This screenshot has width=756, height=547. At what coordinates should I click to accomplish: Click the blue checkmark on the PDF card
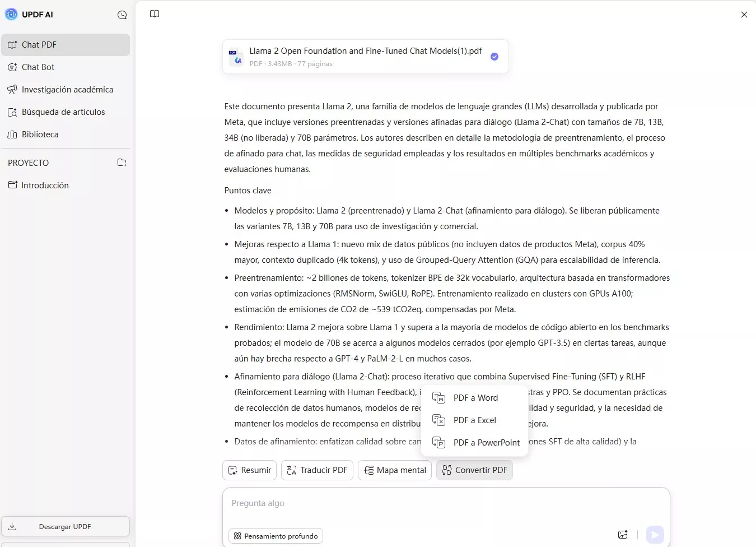pyautogui.click(x=494, y=57)
